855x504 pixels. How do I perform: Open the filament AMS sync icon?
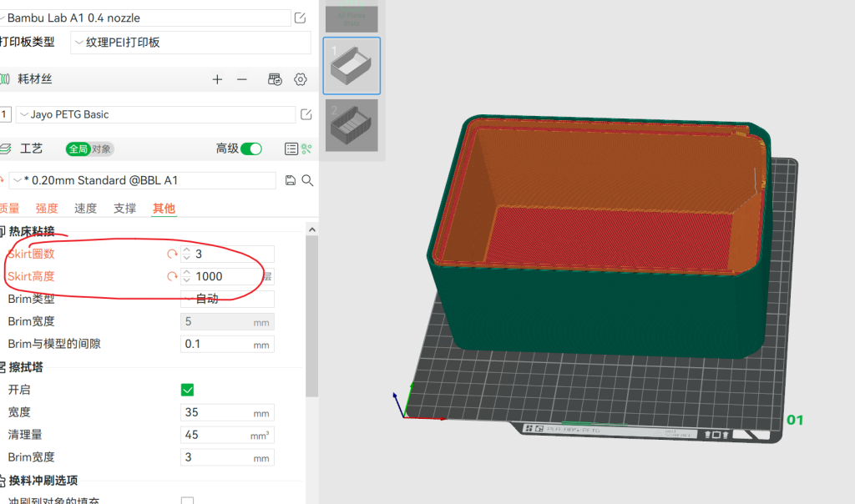click(275, 79)
